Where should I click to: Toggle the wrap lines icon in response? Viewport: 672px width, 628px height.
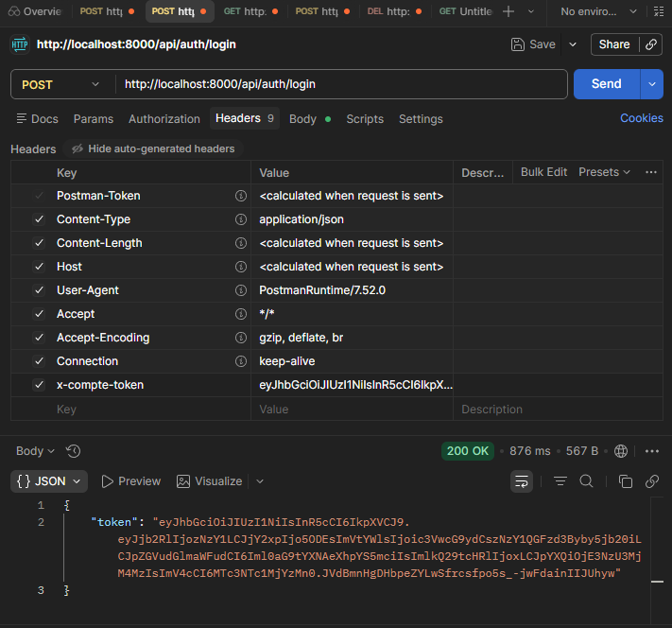(521, 481)
